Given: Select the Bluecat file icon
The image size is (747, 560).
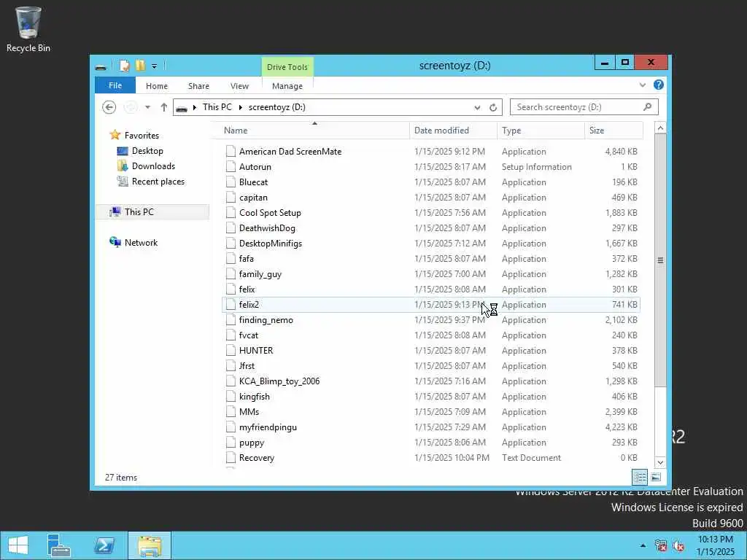Looking at the screenshot, I should pyautogui.click(x=231, y=182).
